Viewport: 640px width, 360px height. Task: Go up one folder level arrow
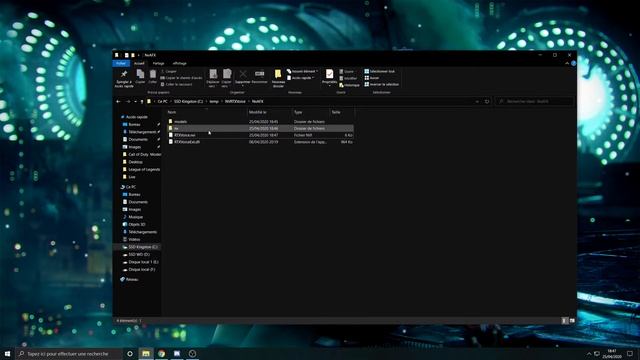142,101
